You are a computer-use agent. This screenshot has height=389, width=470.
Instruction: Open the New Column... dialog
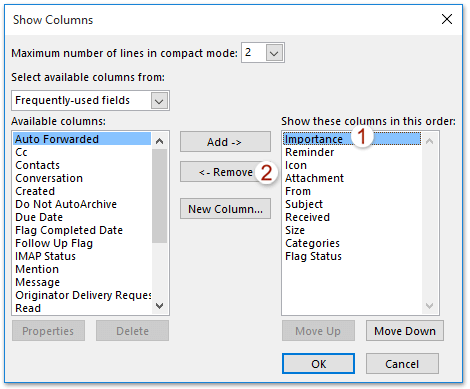click(x=225, y=209)
